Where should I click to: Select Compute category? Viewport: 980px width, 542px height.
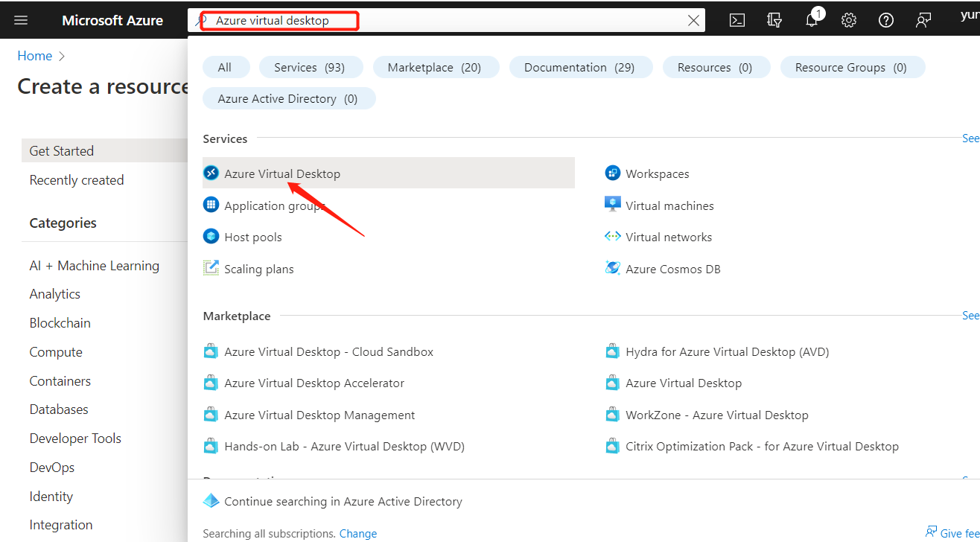coord(56,351)
